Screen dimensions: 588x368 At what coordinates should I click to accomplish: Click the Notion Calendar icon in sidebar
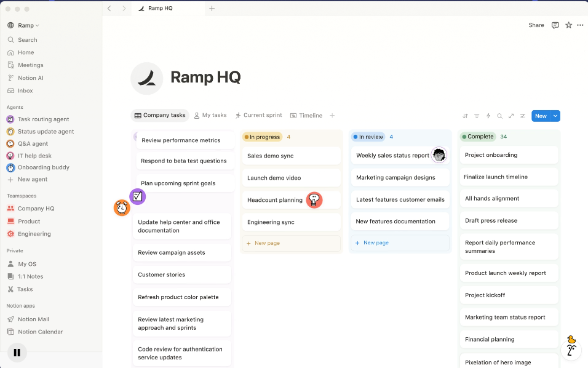[11, 332]
